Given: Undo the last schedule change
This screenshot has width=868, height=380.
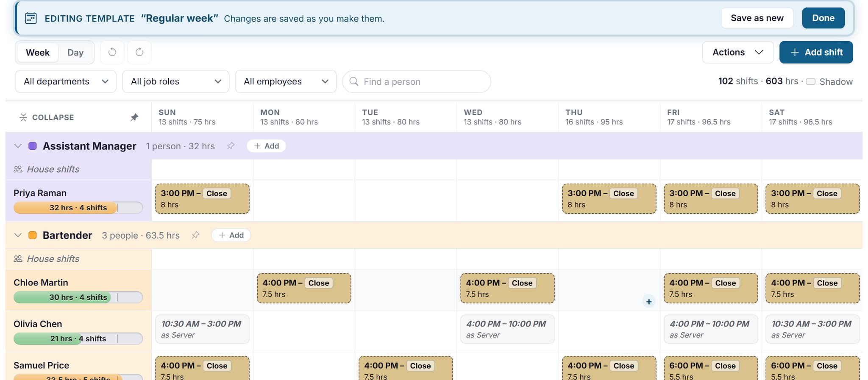Looking at the screenshot, I should pos(112,52).
